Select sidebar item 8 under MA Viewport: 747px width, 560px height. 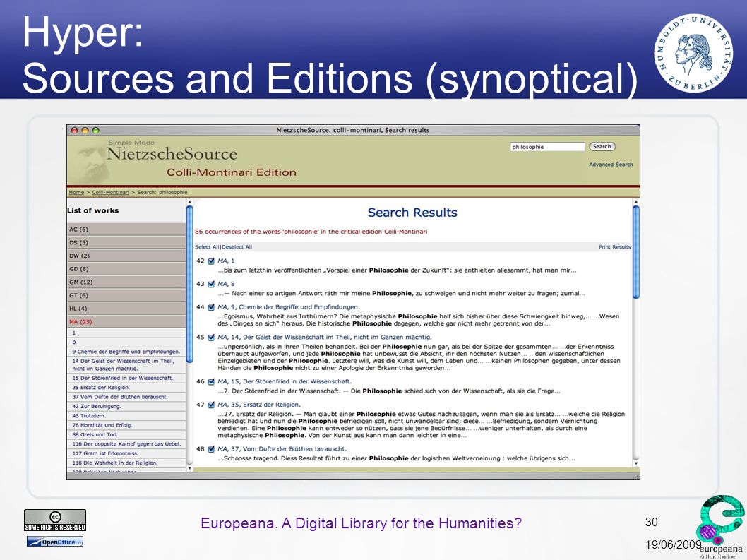click(x=126, y=342)
